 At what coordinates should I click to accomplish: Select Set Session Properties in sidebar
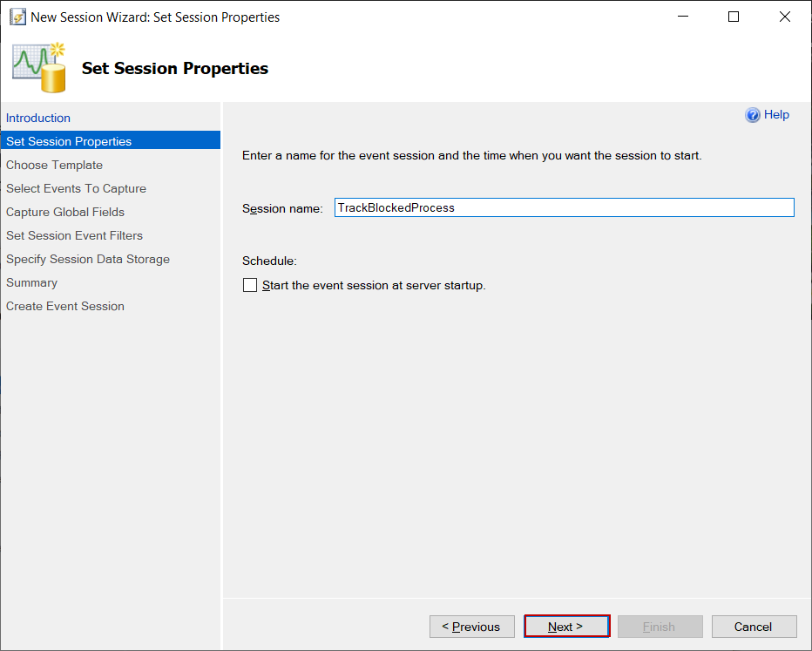[69, 141]
